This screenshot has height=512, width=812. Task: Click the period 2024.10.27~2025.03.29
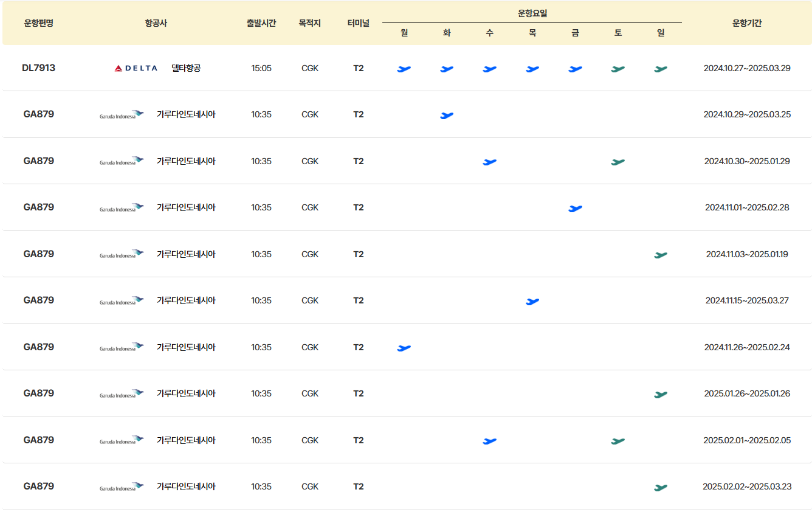pyautogui.click(x=747, y=68)
